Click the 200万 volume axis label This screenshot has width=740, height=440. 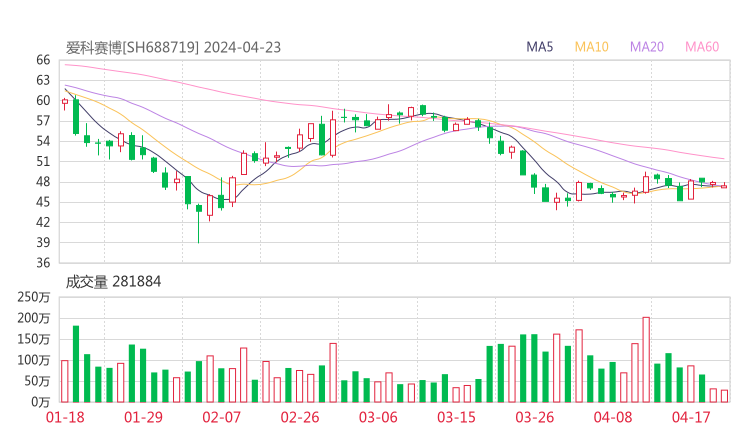(34, 319)
